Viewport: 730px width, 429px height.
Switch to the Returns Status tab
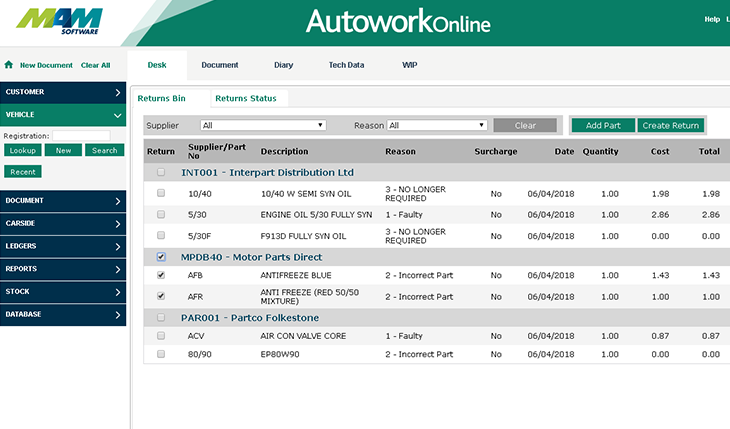(x=245, y=98)
